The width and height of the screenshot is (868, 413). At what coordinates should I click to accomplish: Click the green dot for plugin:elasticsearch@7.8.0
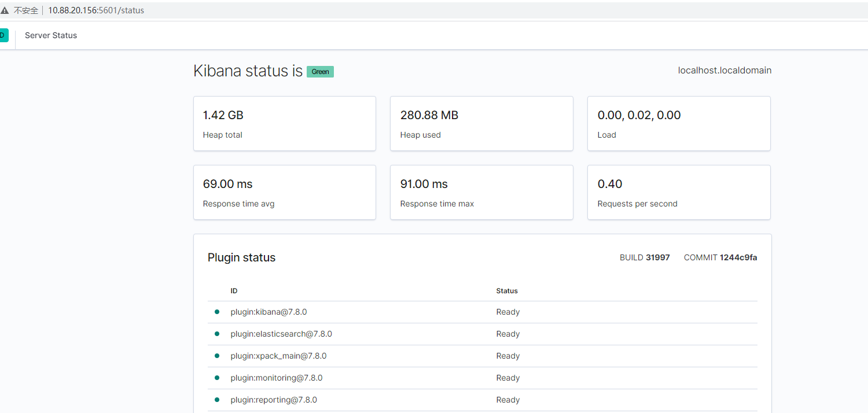[x=217, y=334]
